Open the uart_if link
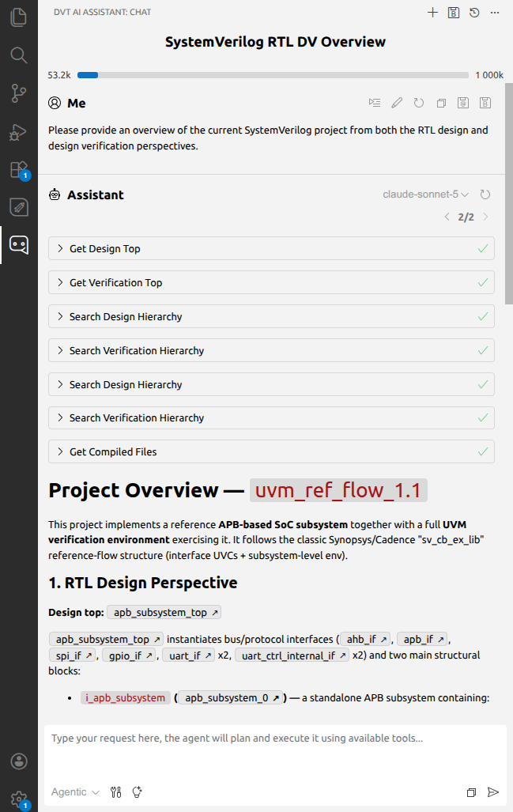 pyautogui.click(x=189, y=655)
